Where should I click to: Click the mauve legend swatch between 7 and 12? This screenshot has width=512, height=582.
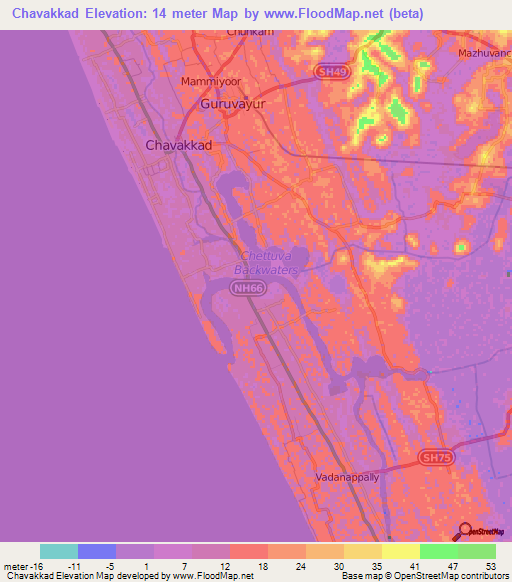click(211, 552)
